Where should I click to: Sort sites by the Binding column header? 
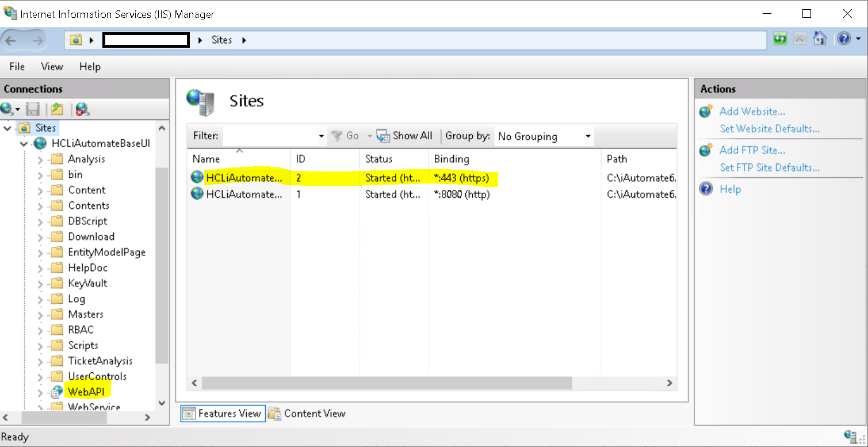tap(452, 159)
